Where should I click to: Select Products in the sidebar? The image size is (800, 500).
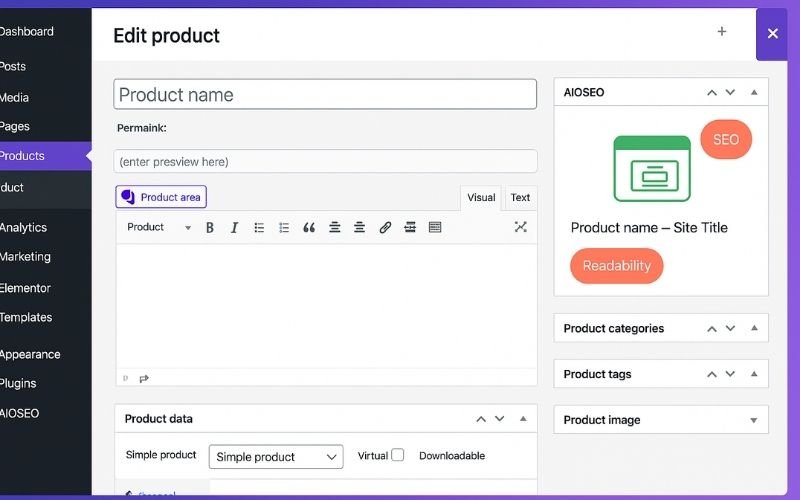click(45, 156)
